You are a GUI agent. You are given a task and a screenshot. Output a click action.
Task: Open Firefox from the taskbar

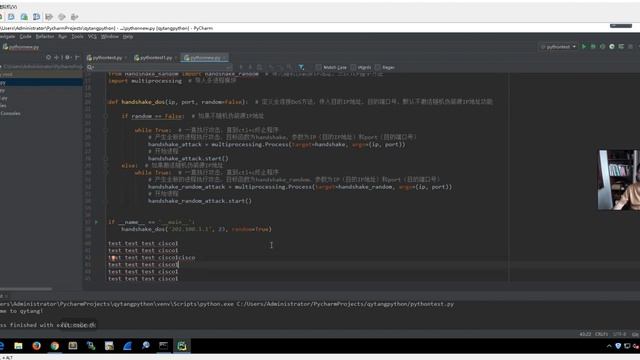click(x=36, y=346)
